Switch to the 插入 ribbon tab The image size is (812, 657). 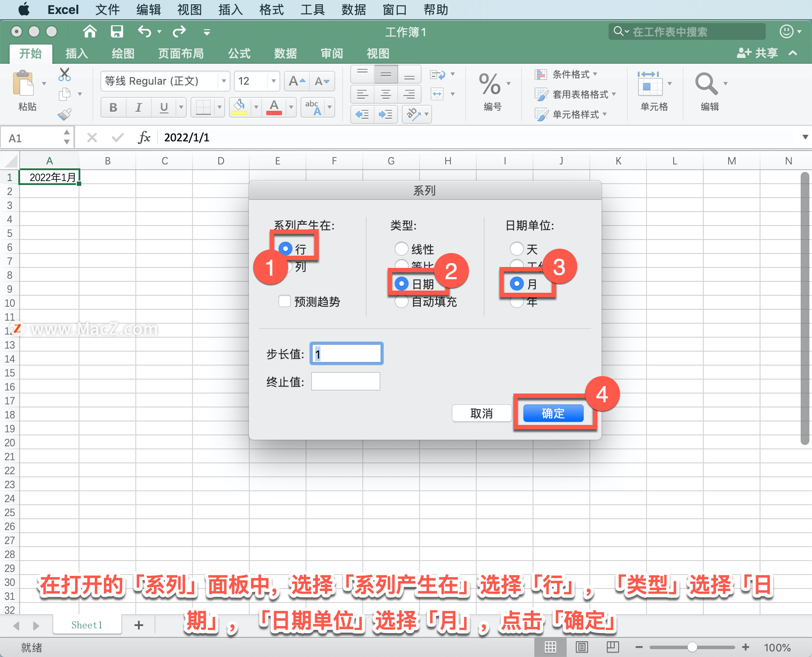click(77, 54)
